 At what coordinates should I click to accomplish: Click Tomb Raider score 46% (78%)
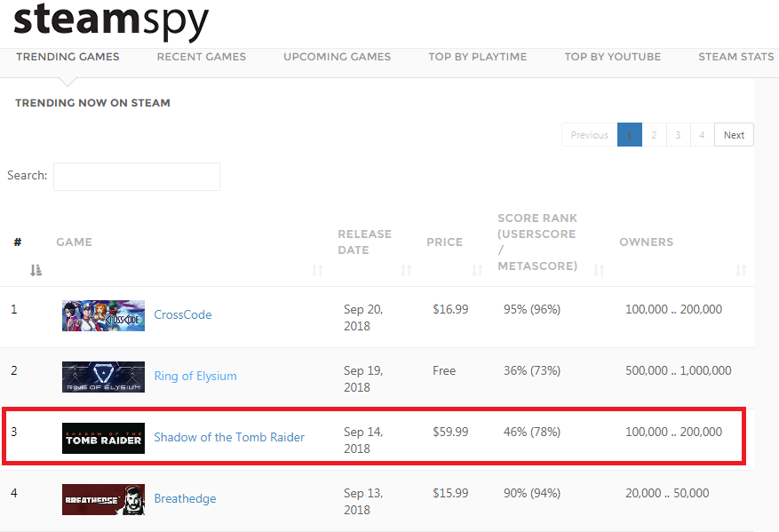pyautogui.click(x=532, y=432)
